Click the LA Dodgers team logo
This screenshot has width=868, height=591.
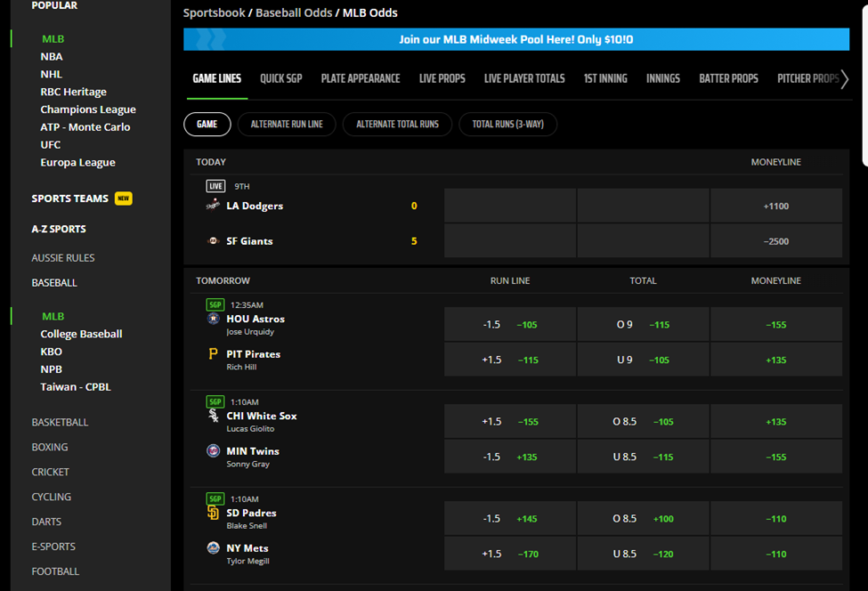click(213, 206)
